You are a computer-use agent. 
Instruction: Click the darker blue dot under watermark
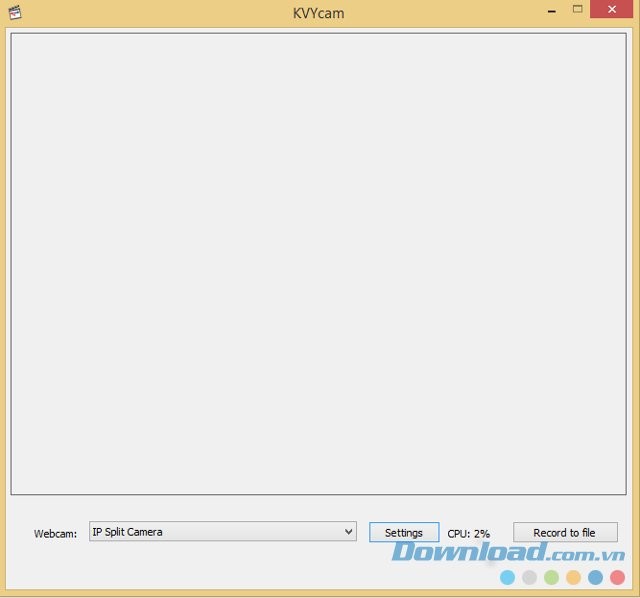click(595, 577)
